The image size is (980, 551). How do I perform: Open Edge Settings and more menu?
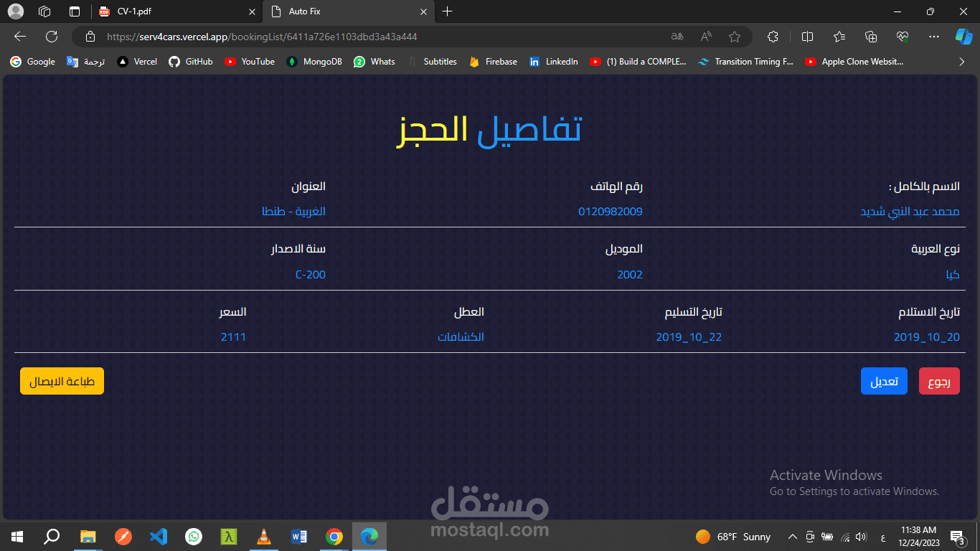tap(933, 37)
